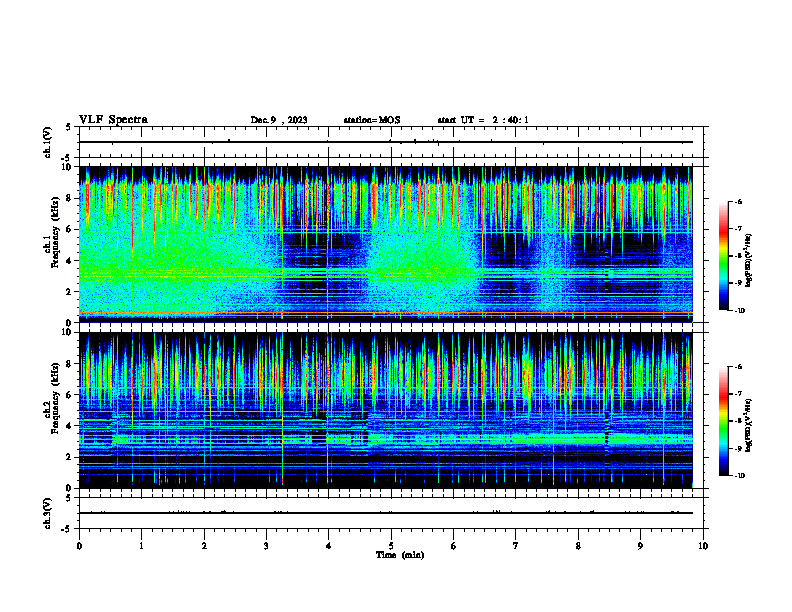Click the '-8' label on ch.1 colorbar

(x=738, y=256)
